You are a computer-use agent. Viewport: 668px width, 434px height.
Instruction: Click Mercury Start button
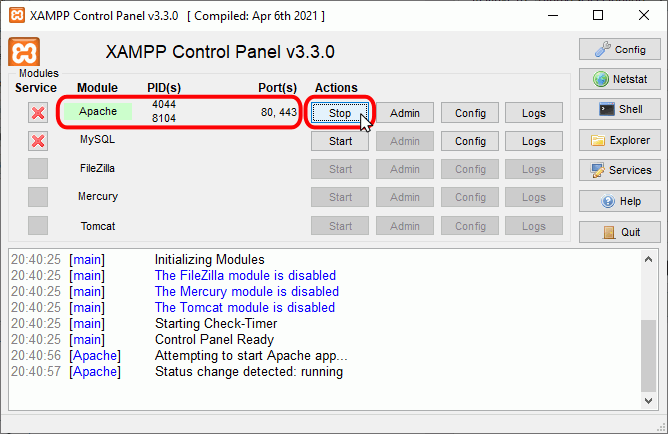[340, 197]
